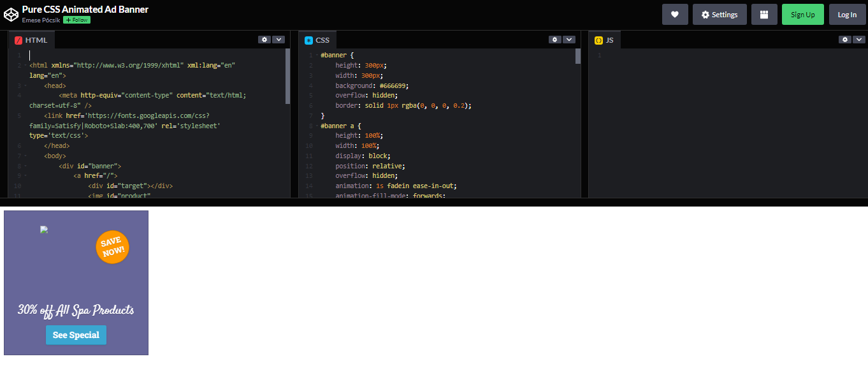The width and height of the screenshot is (868, 375).
Task: Click the Log In button
Action: pyautogui.click(x=847, y=15)
